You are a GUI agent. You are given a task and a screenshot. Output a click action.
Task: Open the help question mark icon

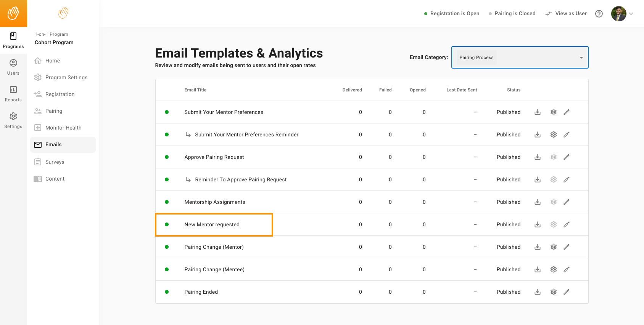point(599,14)
